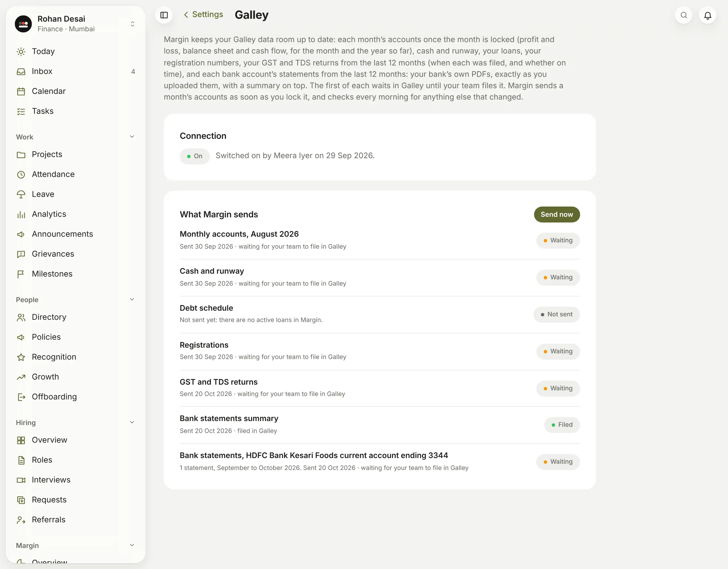The width and height of the screenshot is (728, 569).
Task: Click the 'Connection' heading
Action: [203, 136]
